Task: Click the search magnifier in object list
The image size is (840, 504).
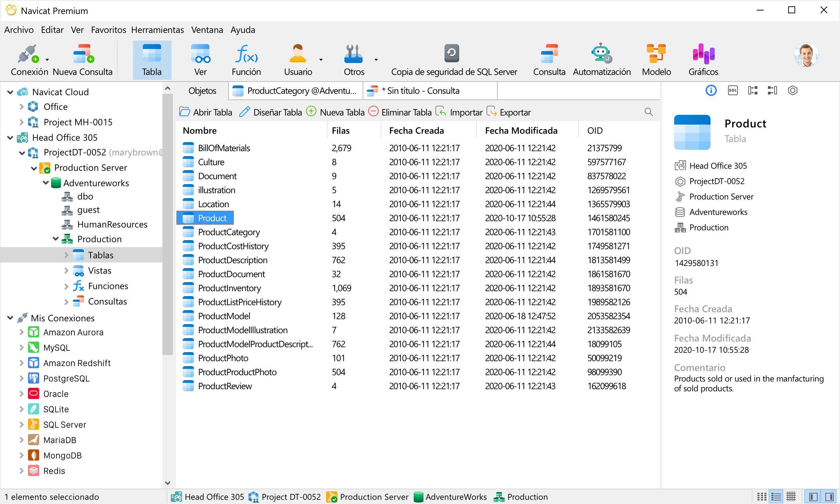Action: [649, 112]
